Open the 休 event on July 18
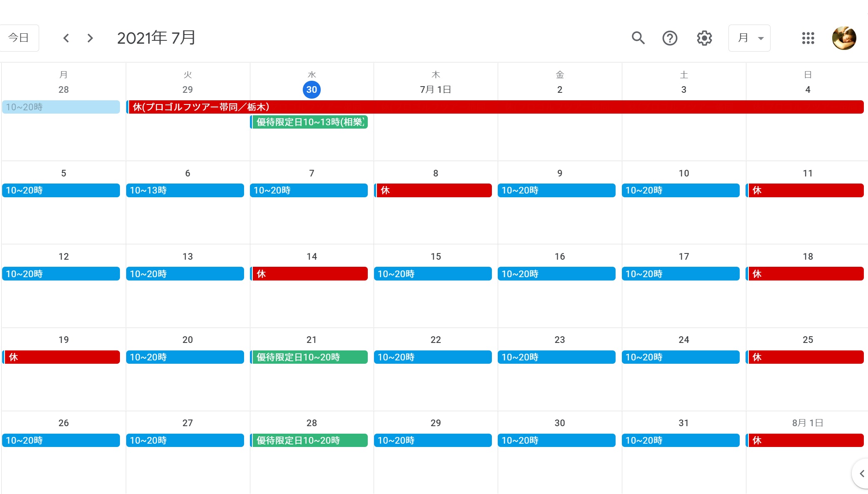 pyautogui.click(x=805, y=274)
